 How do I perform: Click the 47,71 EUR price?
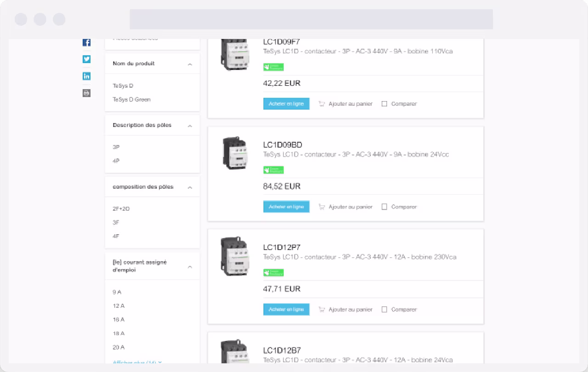282,289
